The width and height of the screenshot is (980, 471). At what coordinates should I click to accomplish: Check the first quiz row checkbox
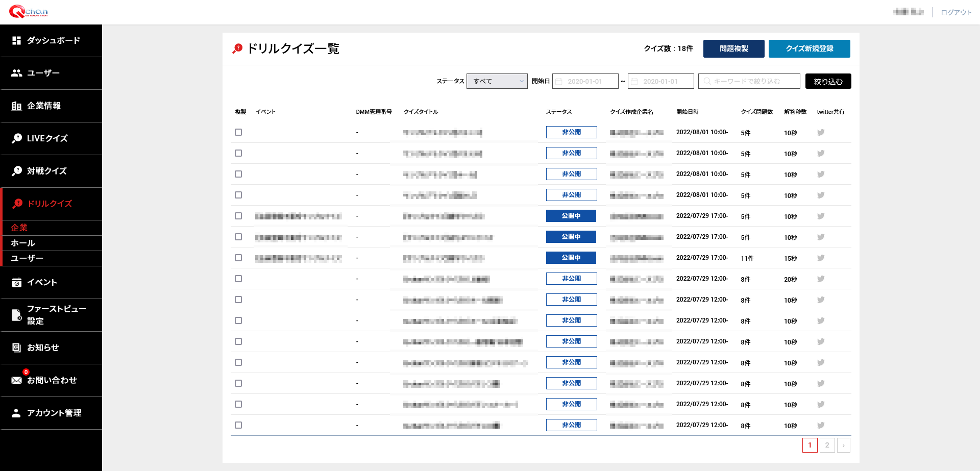(238, 132)
